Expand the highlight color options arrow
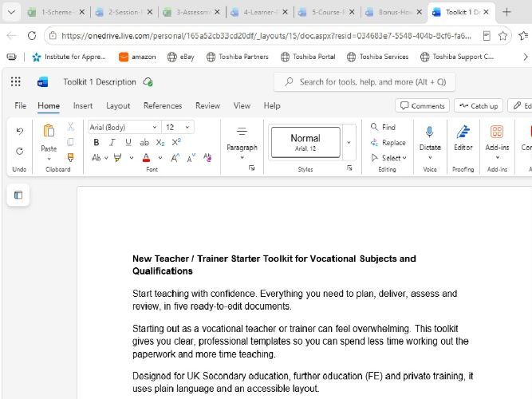532x399 pixels. [x=132, y=157]
